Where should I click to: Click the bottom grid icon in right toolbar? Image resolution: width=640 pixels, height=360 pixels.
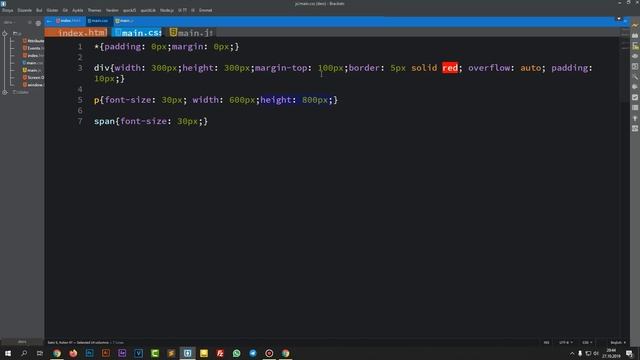coord(635,129)
